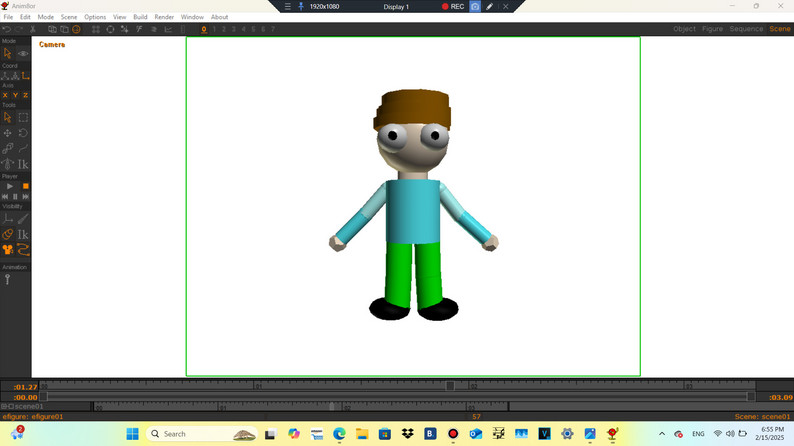
Task: Open the Mode menu
Action: click(46, 17)
